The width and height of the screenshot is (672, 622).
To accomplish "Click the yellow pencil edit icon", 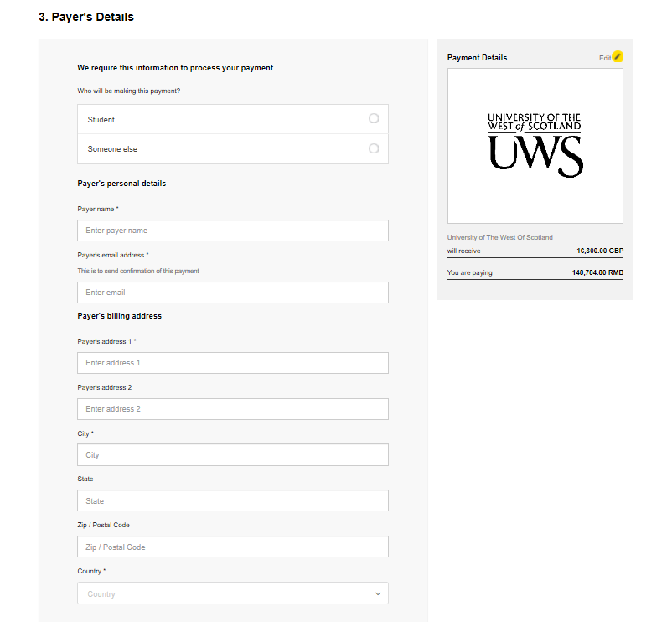I will coord(618,56).
